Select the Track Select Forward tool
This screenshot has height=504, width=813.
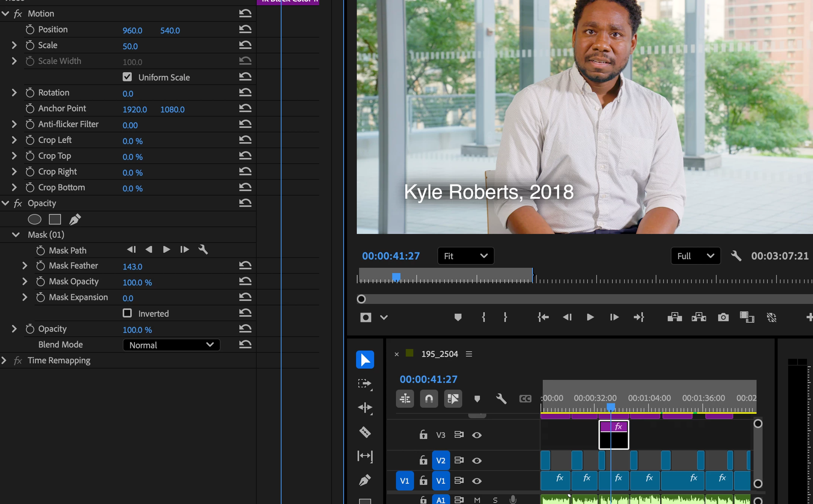(365, 384)
